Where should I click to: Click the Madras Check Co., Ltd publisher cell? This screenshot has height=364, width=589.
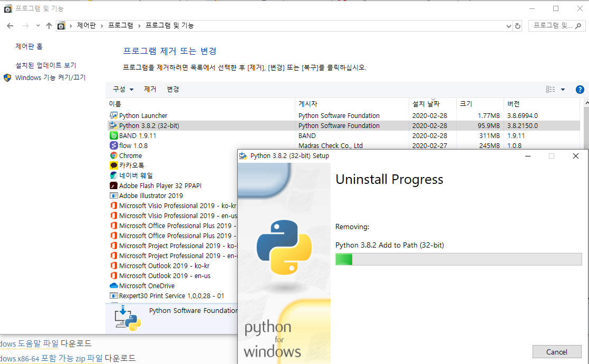click(x=331, y=145)
